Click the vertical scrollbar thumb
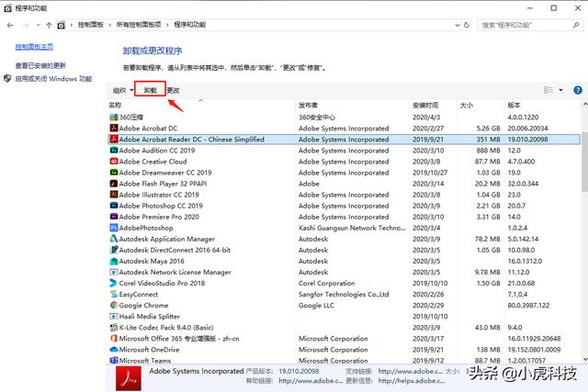The width and height of the screenshot is (588, 392). pos(584,162)
